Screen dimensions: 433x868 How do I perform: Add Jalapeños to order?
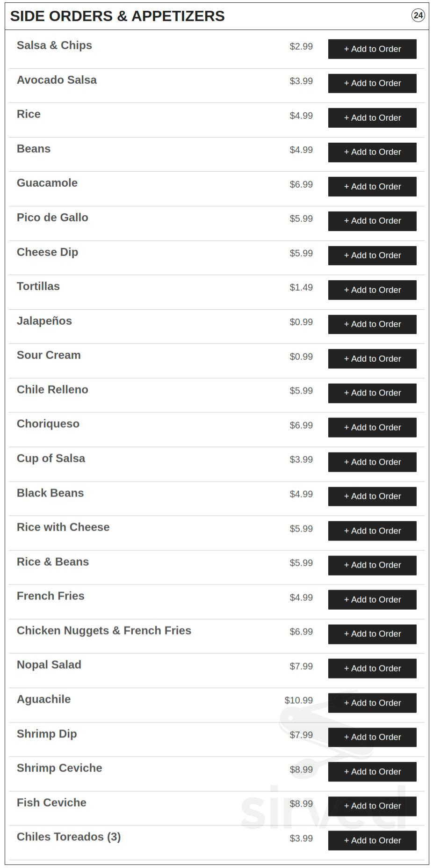(372, 324)
